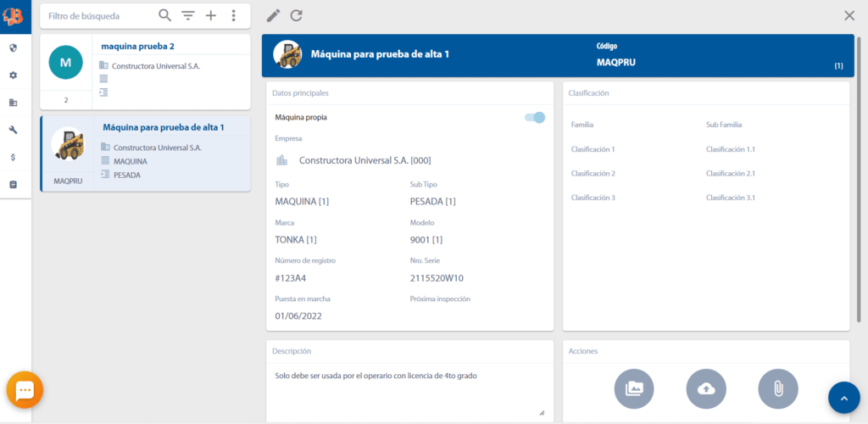Click the search magnifier icon

(x=165, y=15)
